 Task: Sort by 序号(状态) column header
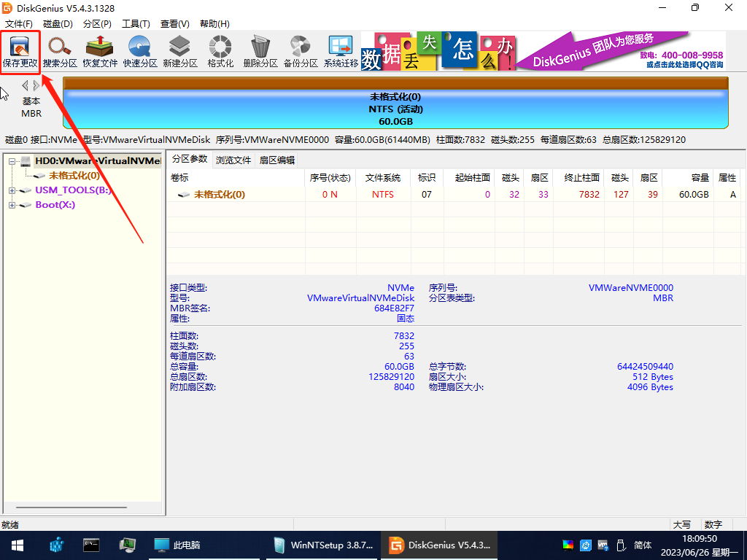pos(330,178)
